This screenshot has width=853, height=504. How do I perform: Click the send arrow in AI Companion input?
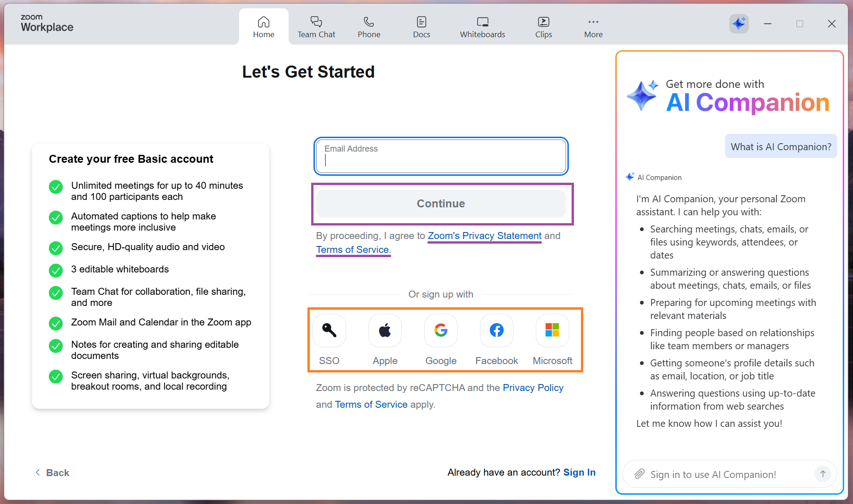823,474
